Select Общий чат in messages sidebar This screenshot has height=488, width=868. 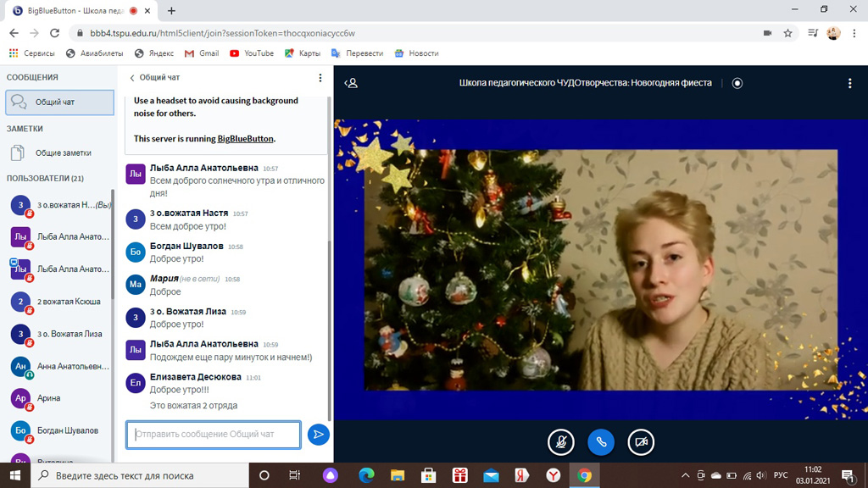pyautogui.click(x=59, y=103)
